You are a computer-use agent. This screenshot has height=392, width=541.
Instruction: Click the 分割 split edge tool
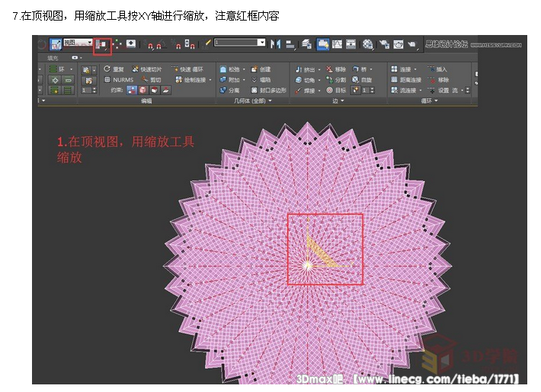(x=336, y=80)
